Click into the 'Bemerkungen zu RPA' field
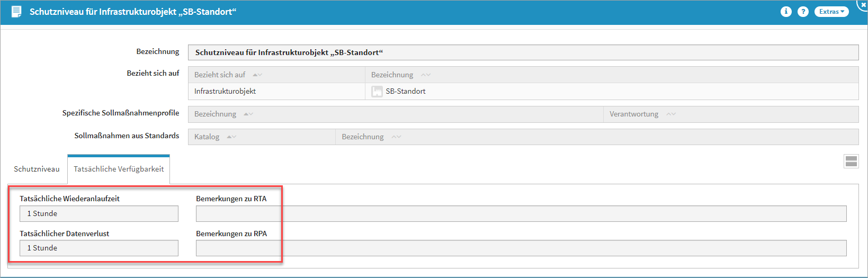 [x=521, y=248]
